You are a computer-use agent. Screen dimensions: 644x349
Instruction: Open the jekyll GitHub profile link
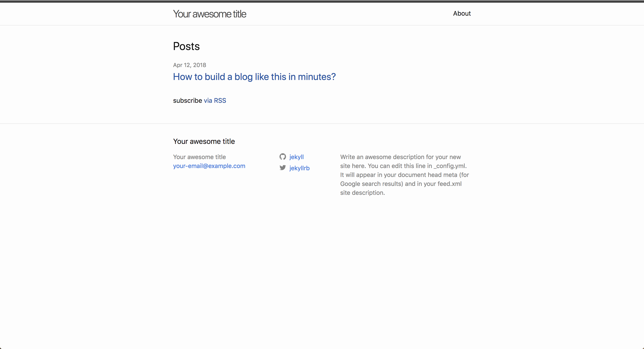(x=297, y=157)
